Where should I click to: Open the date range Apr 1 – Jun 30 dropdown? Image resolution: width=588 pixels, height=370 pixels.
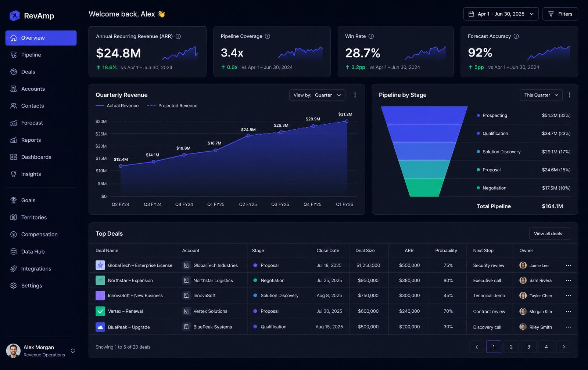[x=501, y=14]
